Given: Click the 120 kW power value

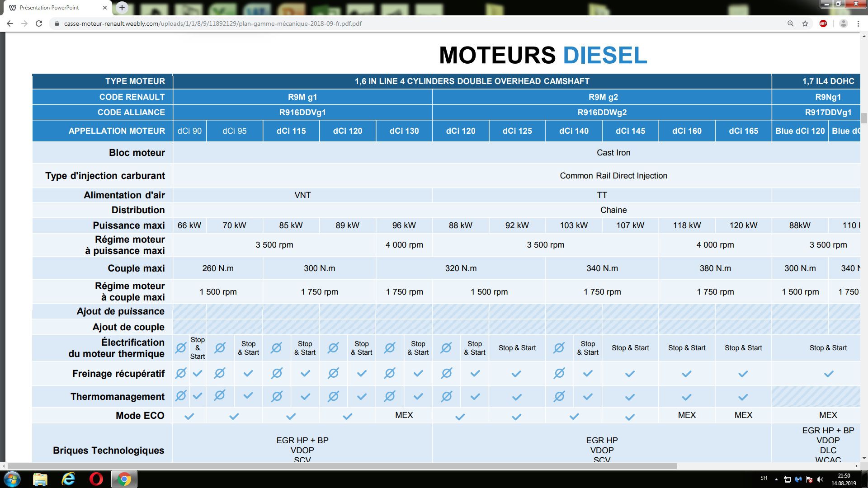Looking at the screenshot, I should (743, 225).
